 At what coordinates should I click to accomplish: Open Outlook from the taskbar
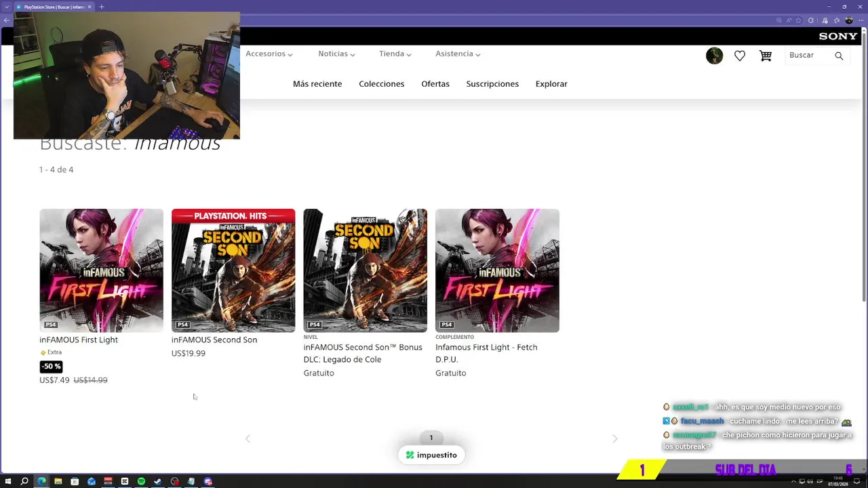(92, 481)
